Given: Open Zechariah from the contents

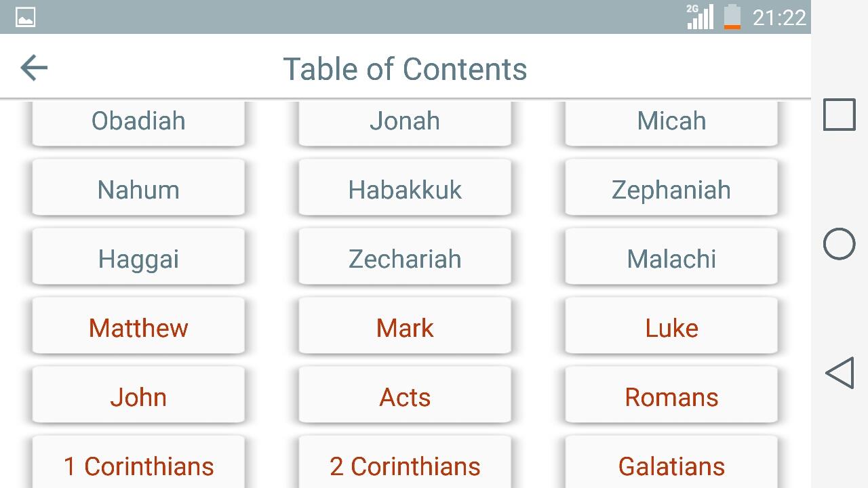Looking at the screenshot, I should pyautogui.click(x=405, y=259).
